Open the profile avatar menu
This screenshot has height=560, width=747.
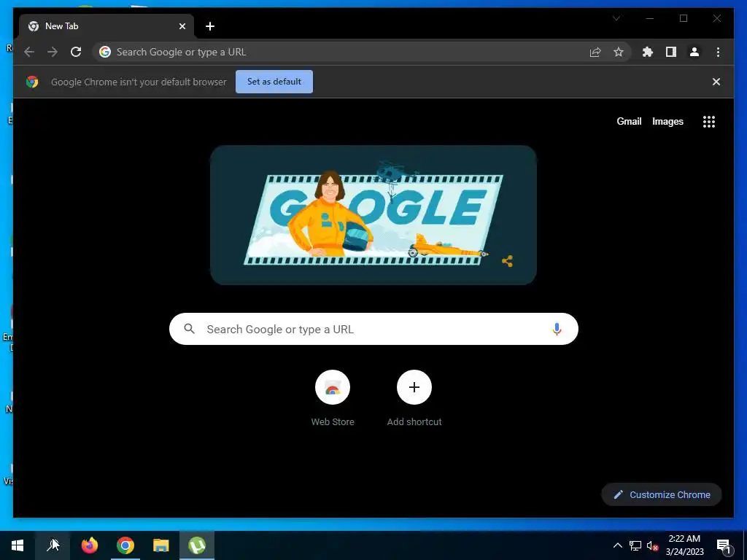(x=694, y=52)
